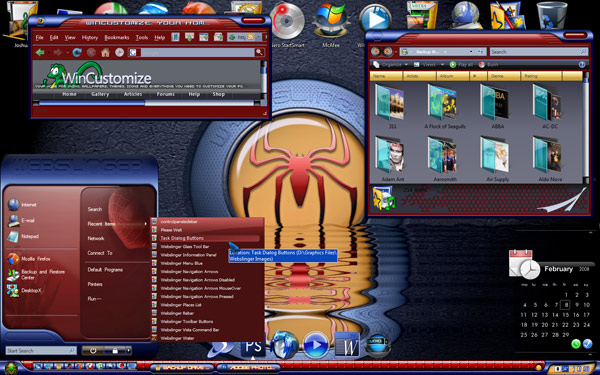
Task: Open the Shop link on WinCustomize
Action: (x=219, y=94)
